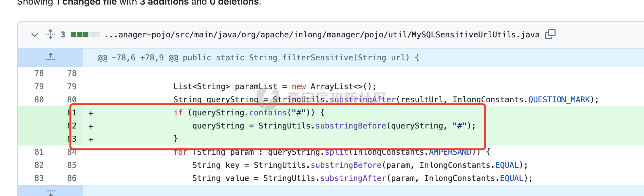
Task: Click the plus marker on added line 83
Action: tap(91, 139)
